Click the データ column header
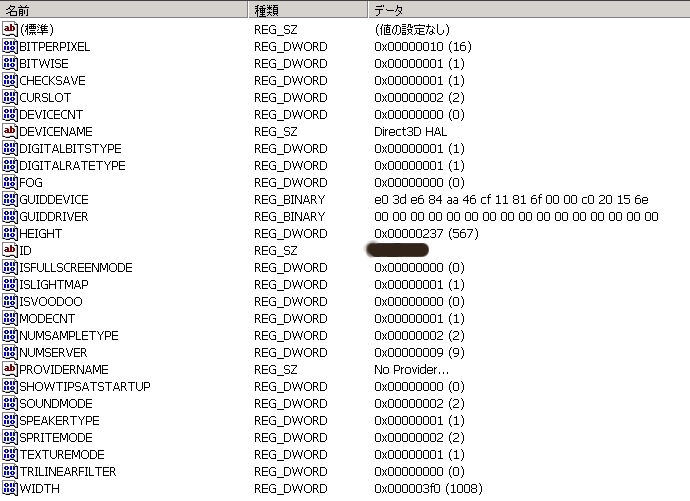The width and height of the screenshot is (690, 501). click(528, 10)
